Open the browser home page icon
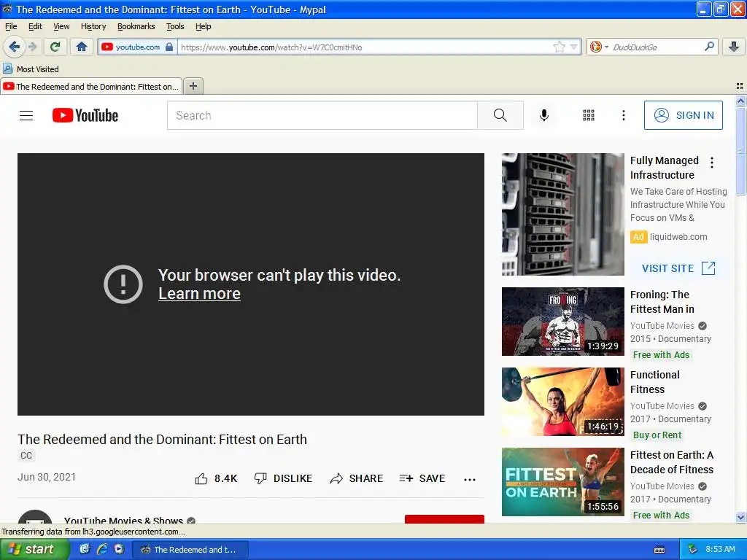 (82, 47)
